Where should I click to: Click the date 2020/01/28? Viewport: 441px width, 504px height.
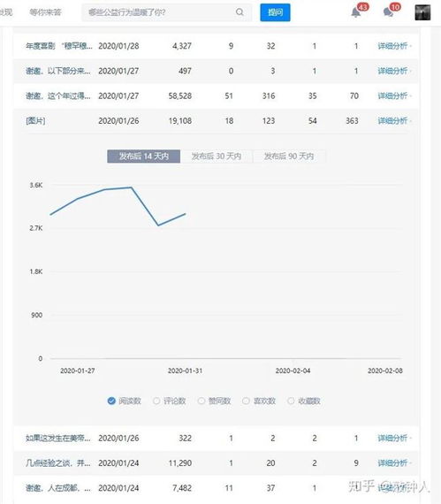pos(118,46)
